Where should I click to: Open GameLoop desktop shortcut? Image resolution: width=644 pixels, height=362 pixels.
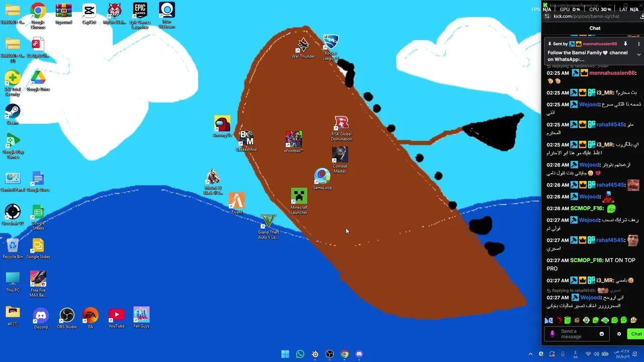322,179
